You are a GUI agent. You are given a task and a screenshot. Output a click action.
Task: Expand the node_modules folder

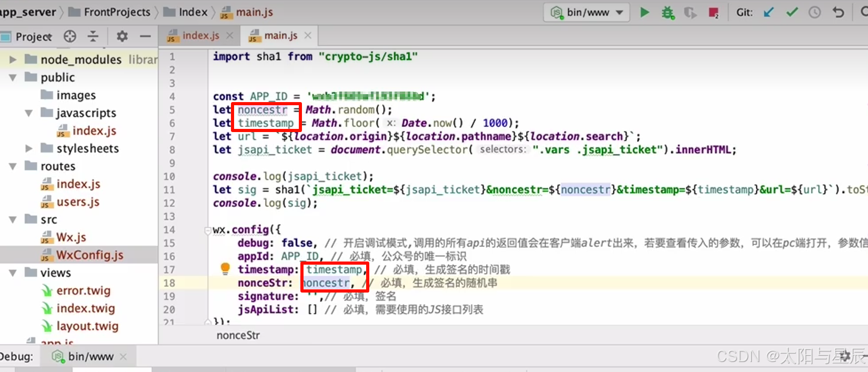(x=13, y=59)
